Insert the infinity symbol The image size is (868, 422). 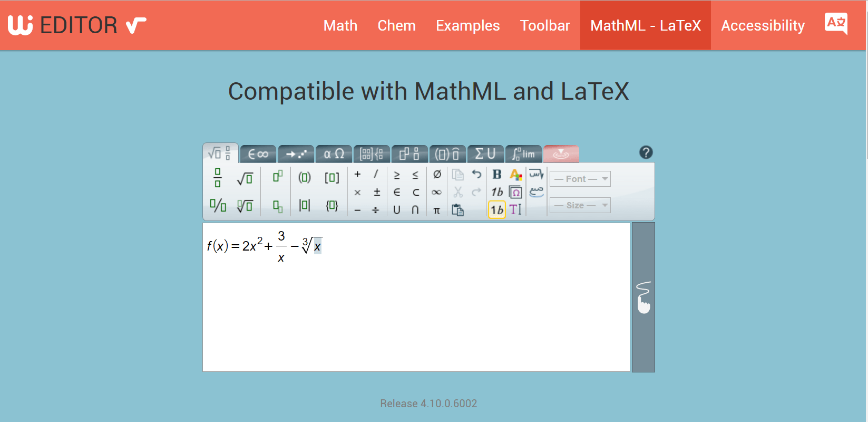pyautogui.click(x=437, y=192)
